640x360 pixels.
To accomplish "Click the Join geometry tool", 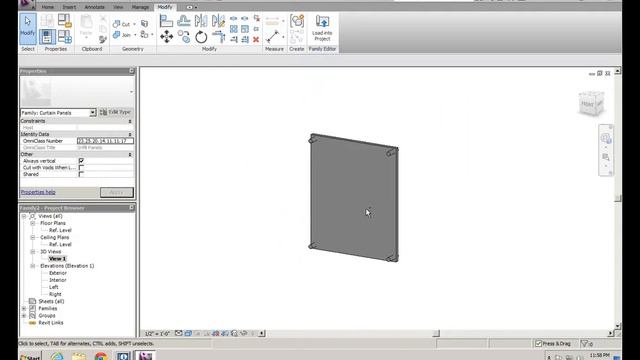I will pyautogui.click(x=122, y=35).
